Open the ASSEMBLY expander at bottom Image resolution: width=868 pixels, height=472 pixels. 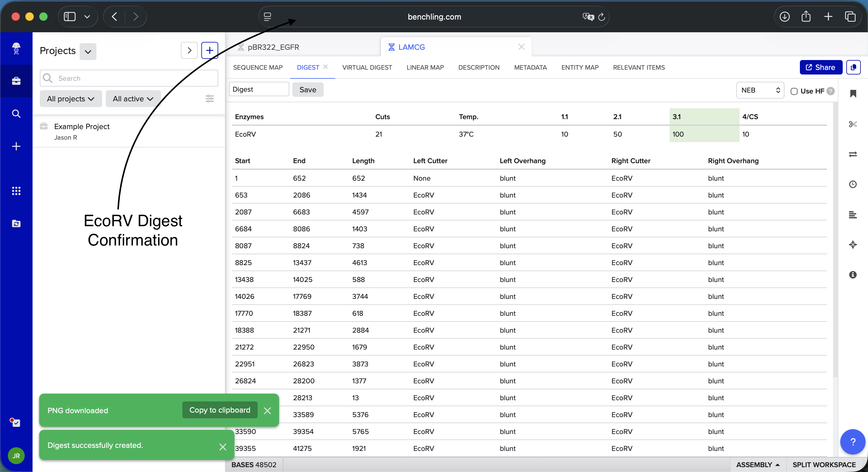click(x=757, y=464)
